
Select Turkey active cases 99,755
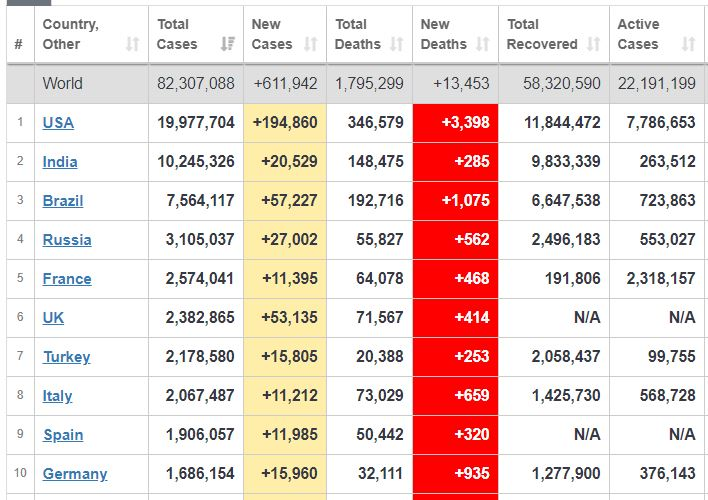point(671,356)
